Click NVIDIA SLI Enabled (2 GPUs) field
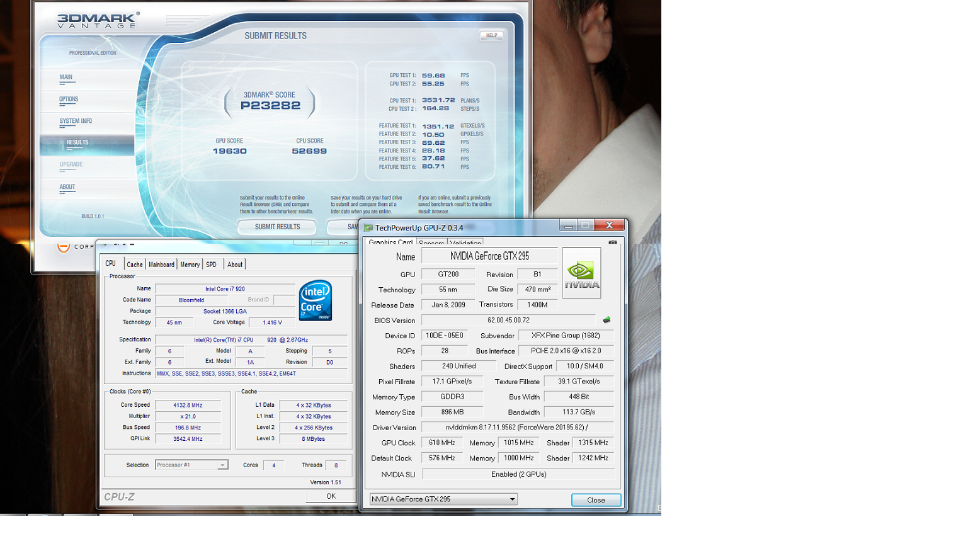Screen dimensions: 980x551 pyautogui.click(x=518, y=474)
